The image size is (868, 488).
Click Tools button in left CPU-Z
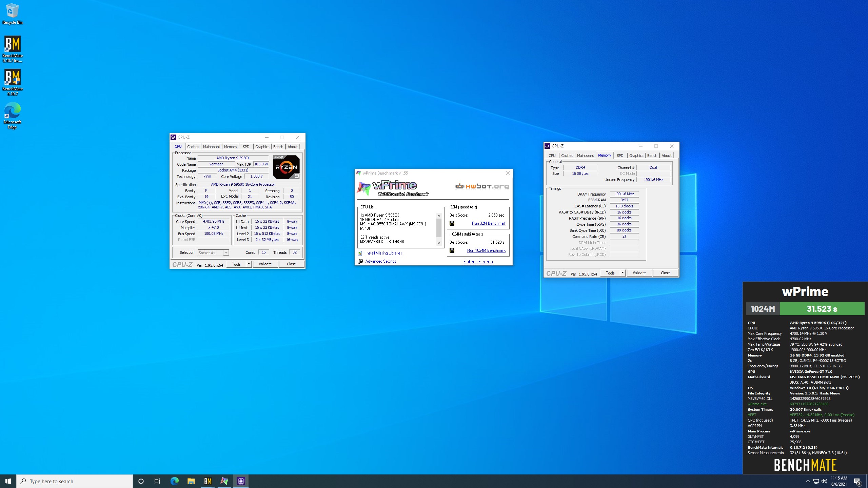click(x=236, y=264)
